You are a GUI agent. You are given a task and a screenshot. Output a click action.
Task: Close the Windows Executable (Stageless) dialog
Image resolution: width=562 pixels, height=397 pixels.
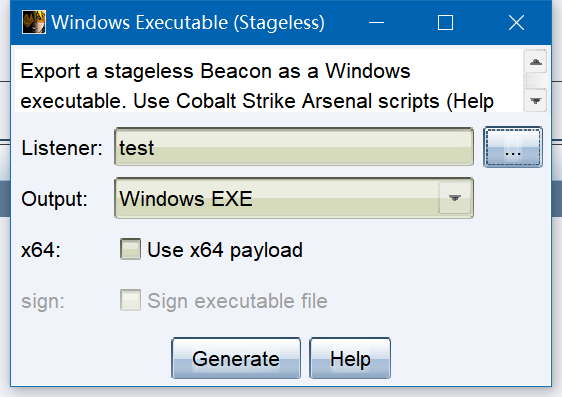(x=516, y=23)
